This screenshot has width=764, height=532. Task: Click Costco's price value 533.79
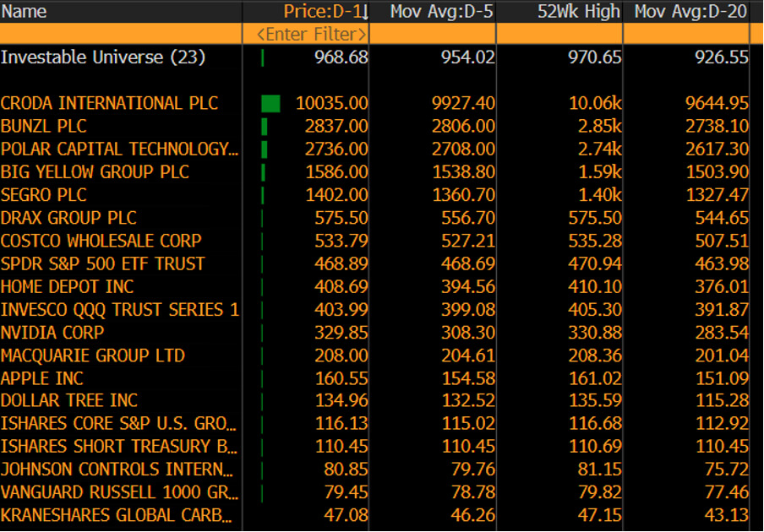[x=341, y=241]
